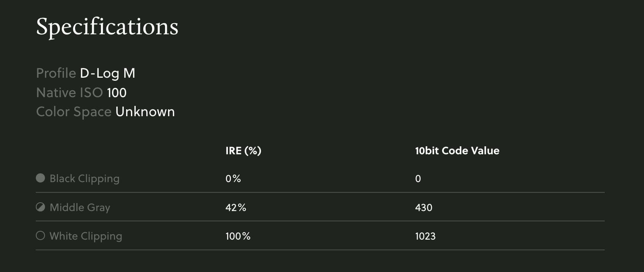
Task: Click the 10bit Code Value column header
Action: [x=457, y=151]
